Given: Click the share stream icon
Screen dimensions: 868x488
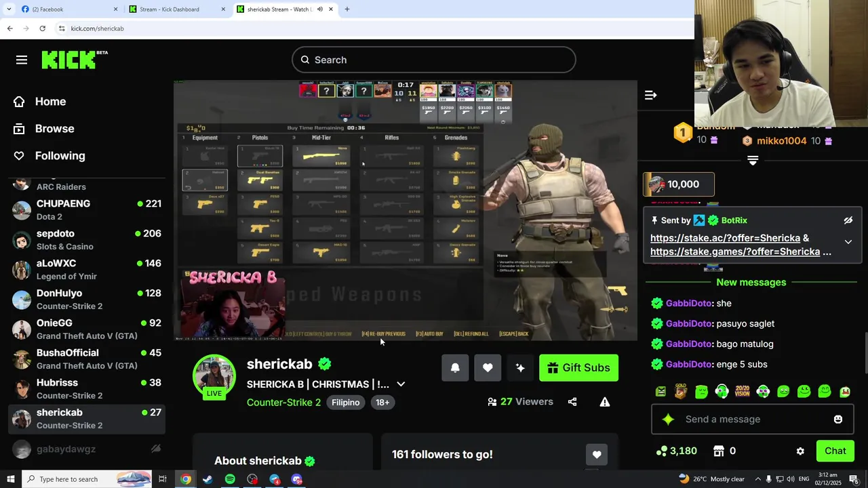Looking at the screenshot, I should click(x=572, y=402).
